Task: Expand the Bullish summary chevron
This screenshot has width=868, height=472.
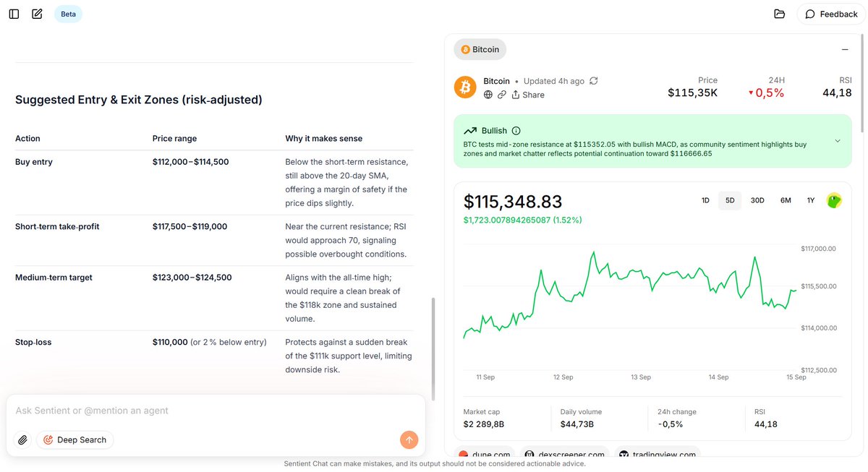Action: (x=838, y=141)
